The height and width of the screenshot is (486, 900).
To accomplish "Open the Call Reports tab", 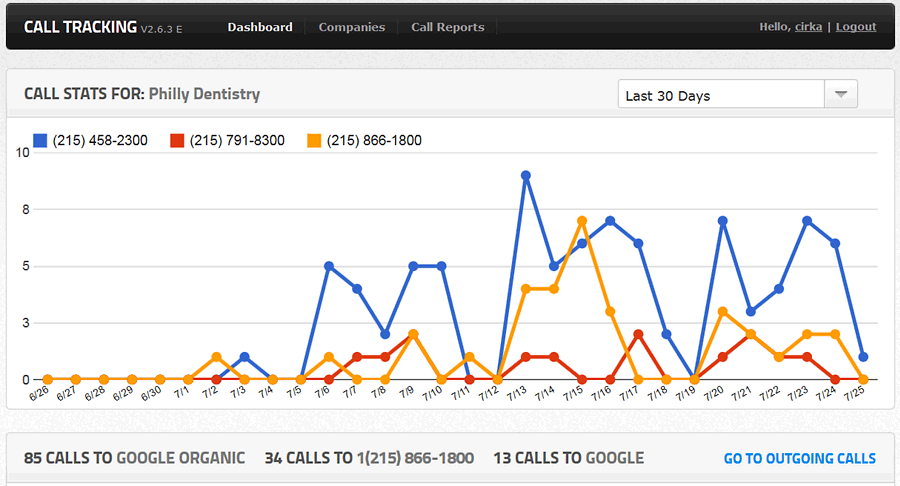I will 447,27.
